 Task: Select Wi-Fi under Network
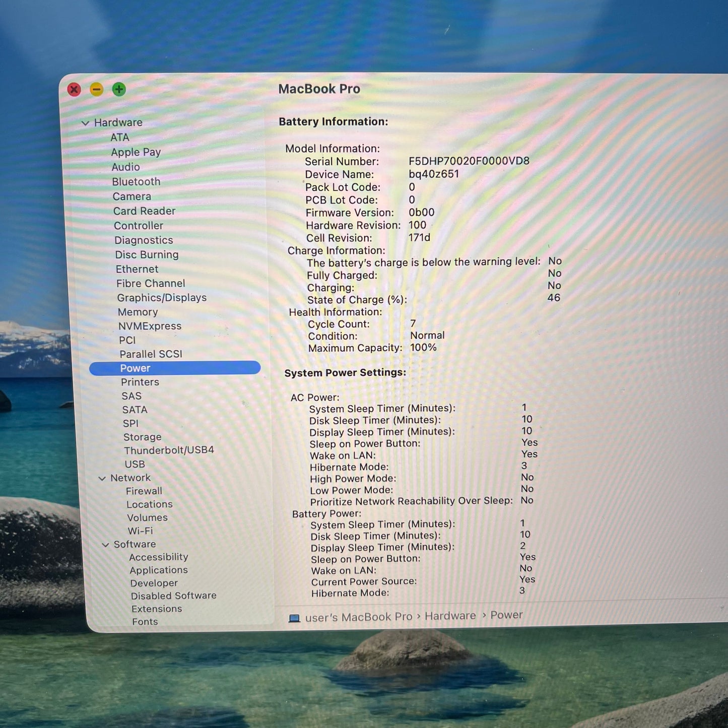[141, 531]
